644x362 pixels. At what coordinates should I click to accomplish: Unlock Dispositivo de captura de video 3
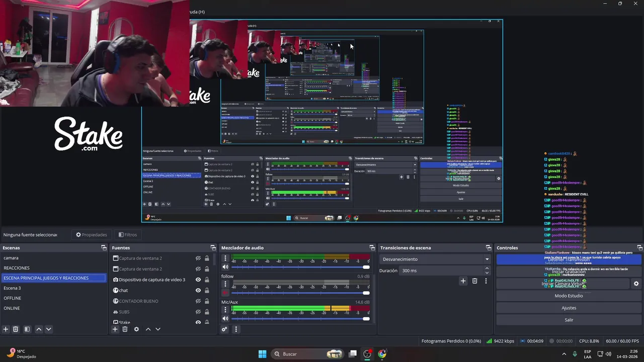207,280
